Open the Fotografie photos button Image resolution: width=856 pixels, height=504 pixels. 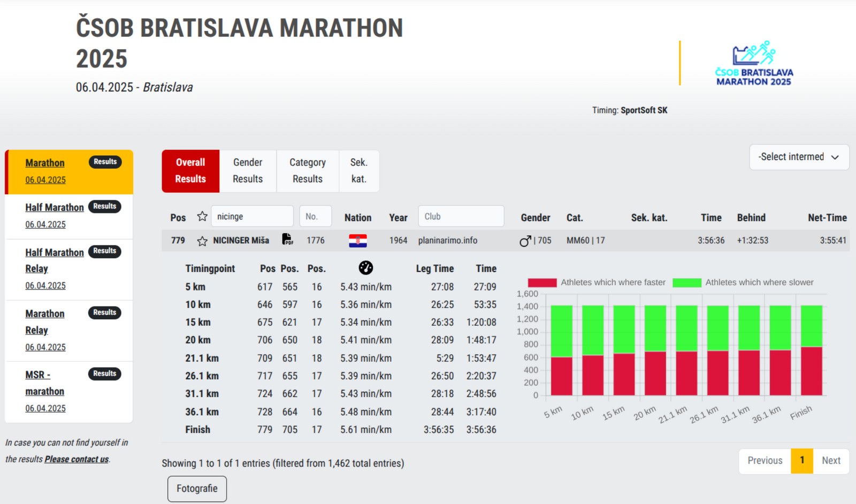[x=197, y=488]
